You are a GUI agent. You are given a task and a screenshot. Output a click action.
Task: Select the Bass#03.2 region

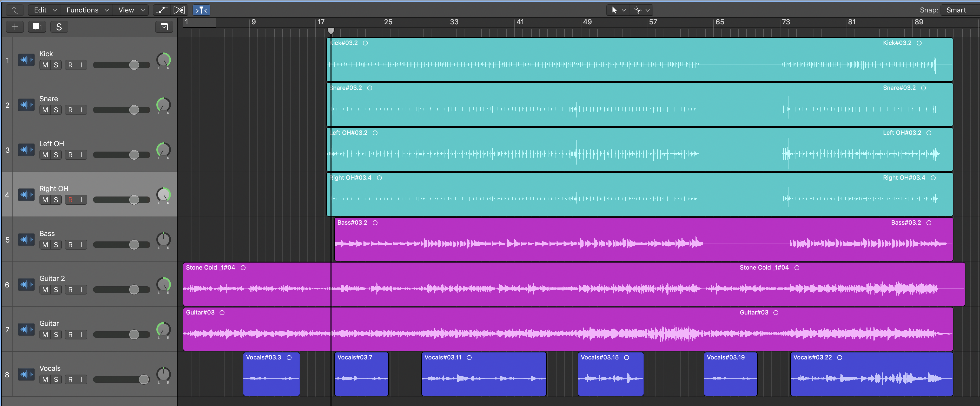click(644, 240)
